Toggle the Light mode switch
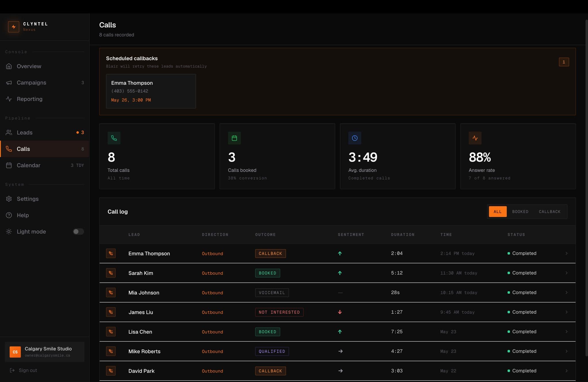 click(78, 231)
